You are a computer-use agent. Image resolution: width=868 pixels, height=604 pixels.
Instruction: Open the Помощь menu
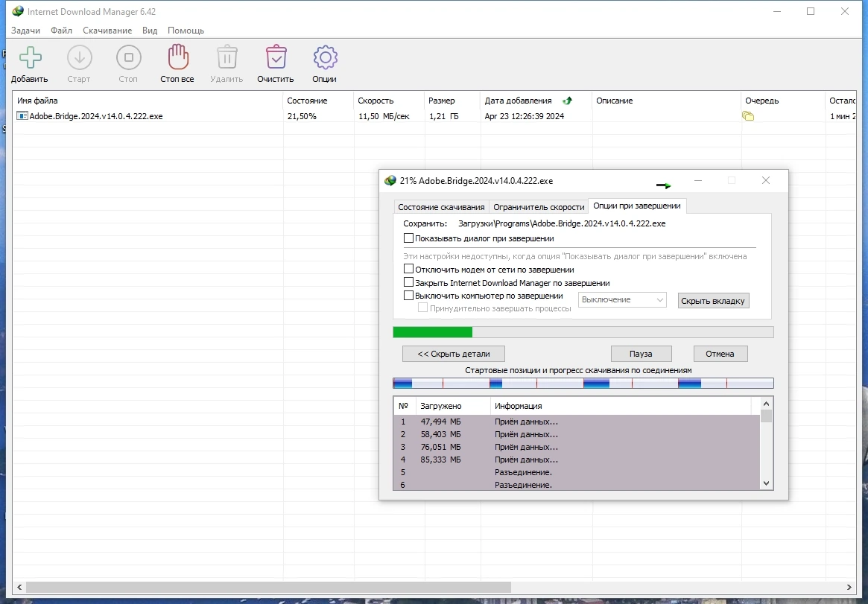186,31
